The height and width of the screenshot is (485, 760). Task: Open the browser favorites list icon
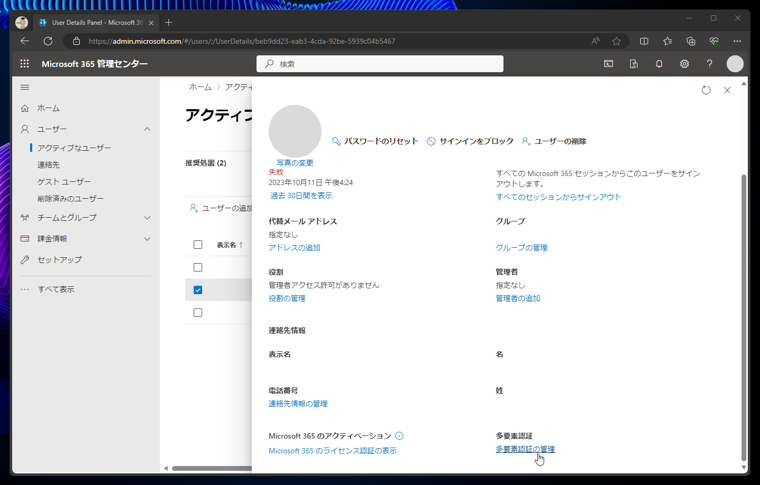(668, 41)
